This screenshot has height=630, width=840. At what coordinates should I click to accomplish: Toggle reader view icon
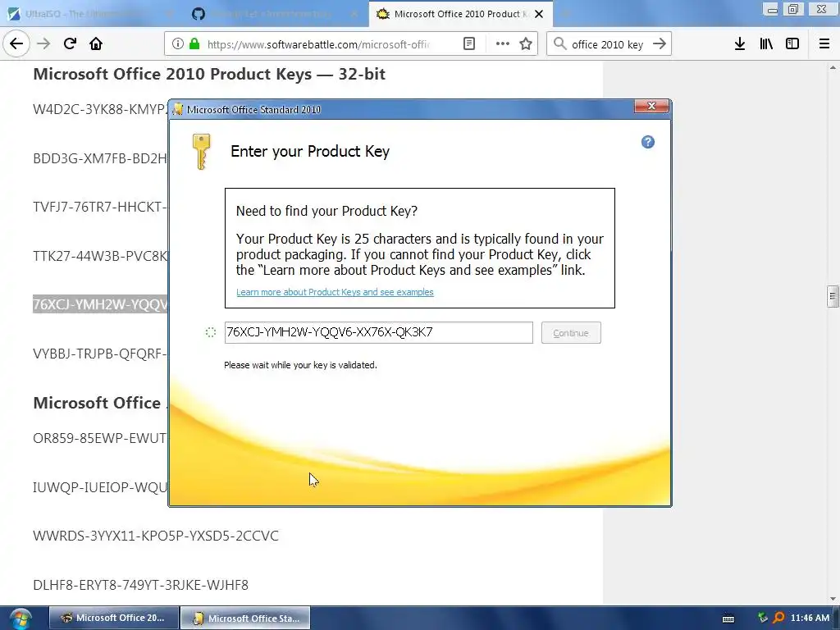pos(468,44)
